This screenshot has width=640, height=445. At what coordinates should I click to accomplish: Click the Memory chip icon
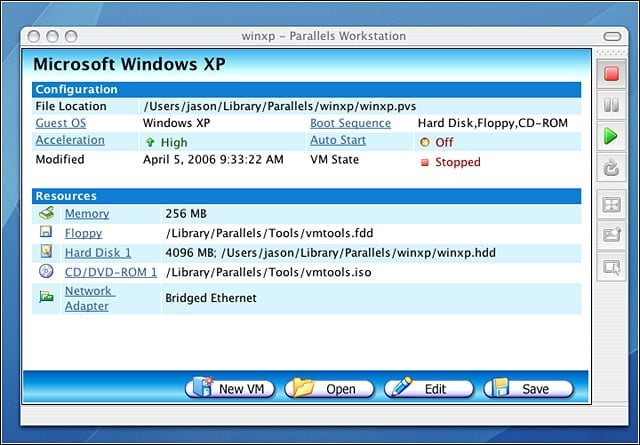click(46, 213)
